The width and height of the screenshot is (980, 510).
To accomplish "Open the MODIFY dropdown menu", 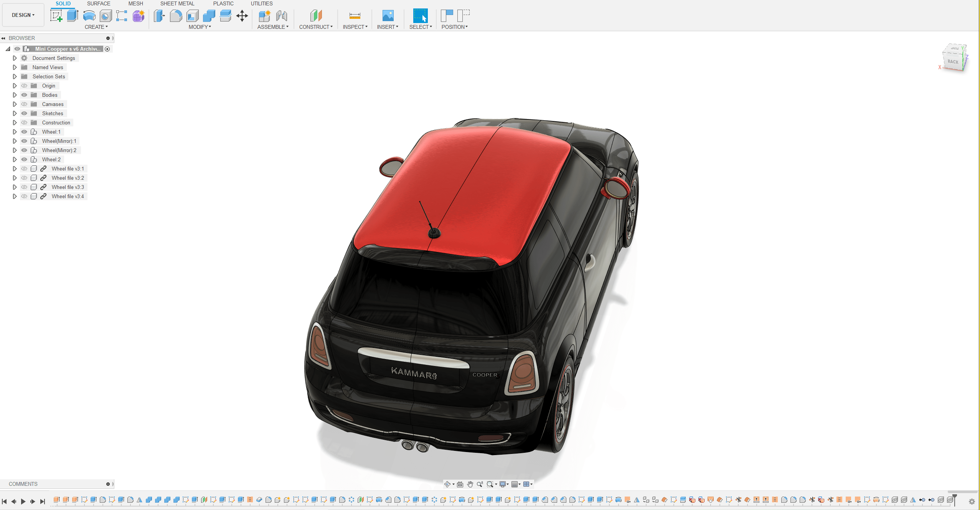I will 200,27.
